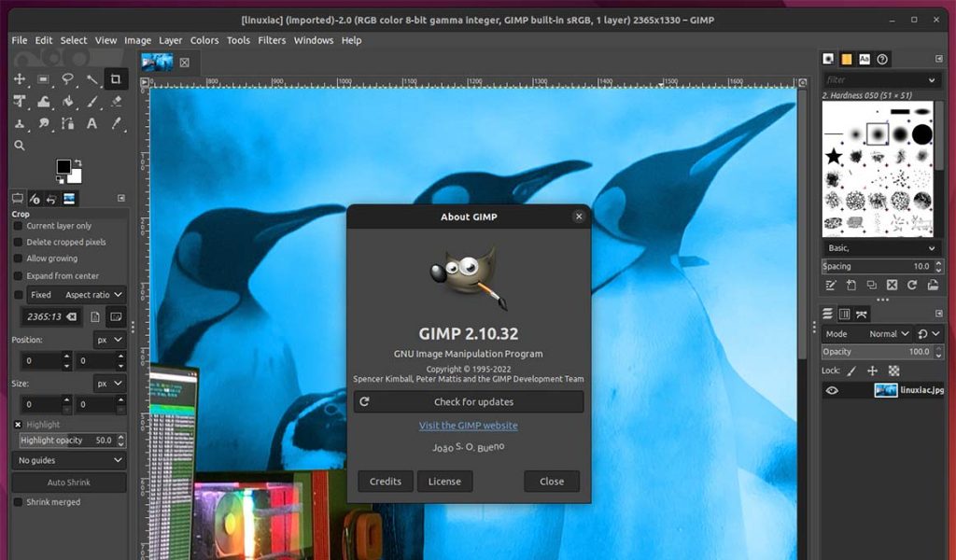
Task: Click the Edit brush icon
Action: [x=830, y=286]
